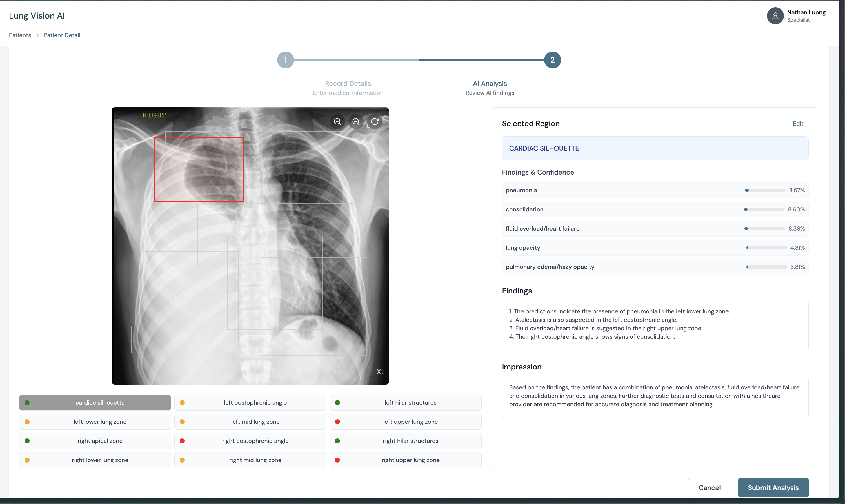Click the breadcrumb chevron separator
845x504 pixels.
point(37,35)
